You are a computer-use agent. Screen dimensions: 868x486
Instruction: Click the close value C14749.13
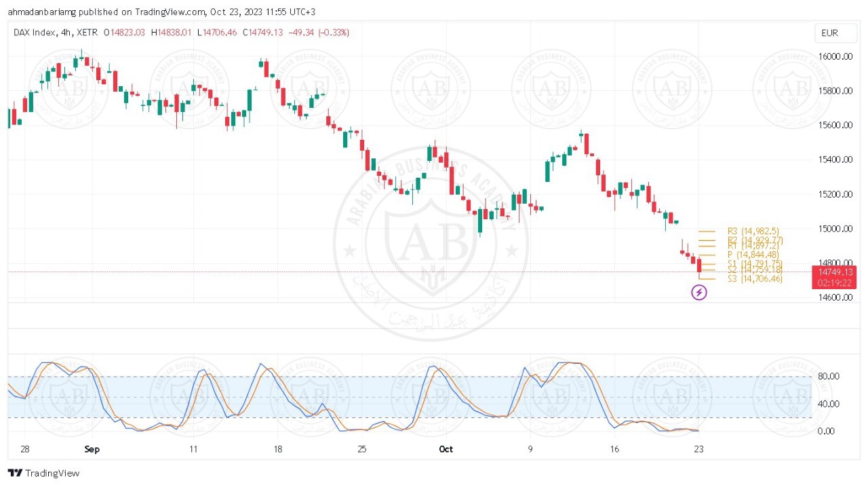coord(263,33)
